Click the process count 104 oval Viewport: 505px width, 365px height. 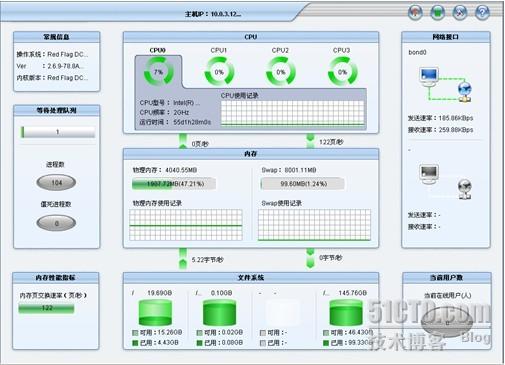click(56, 182)
